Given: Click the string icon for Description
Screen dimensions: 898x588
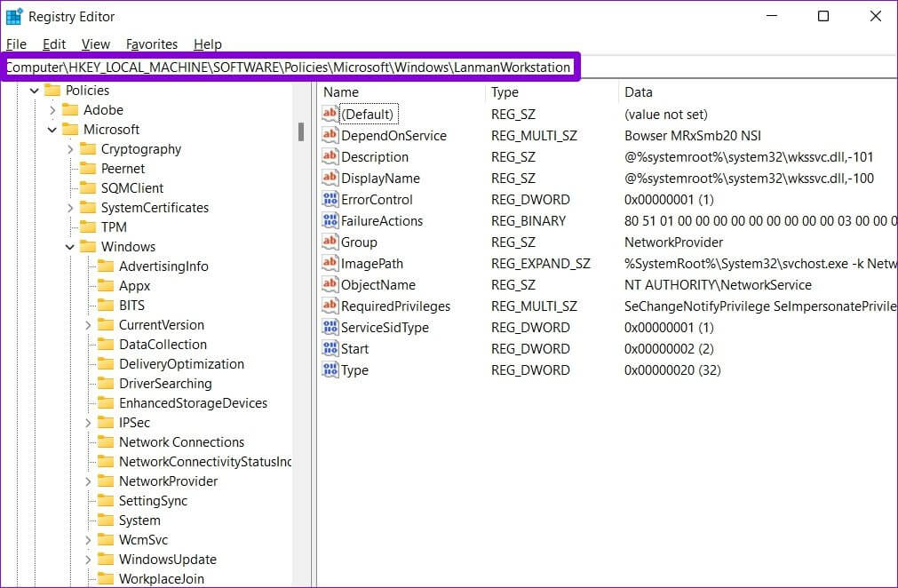Looking at the screenshot, I should 330,156.
